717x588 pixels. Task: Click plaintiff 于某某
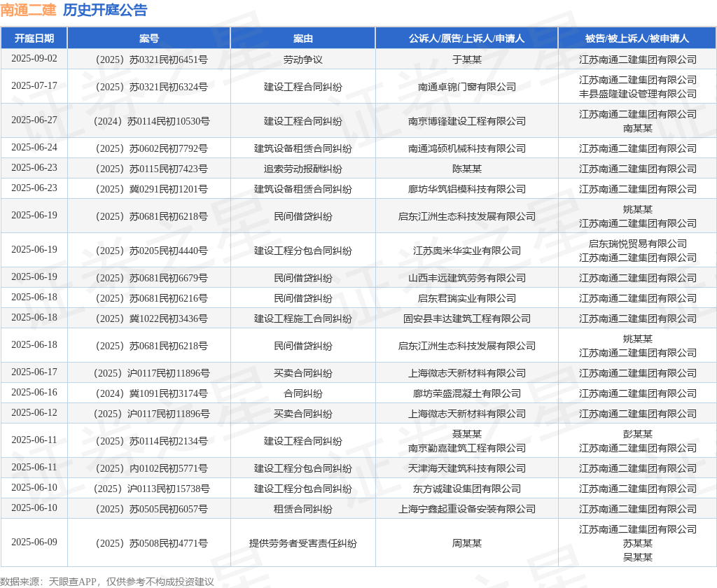tap(467, 59)
